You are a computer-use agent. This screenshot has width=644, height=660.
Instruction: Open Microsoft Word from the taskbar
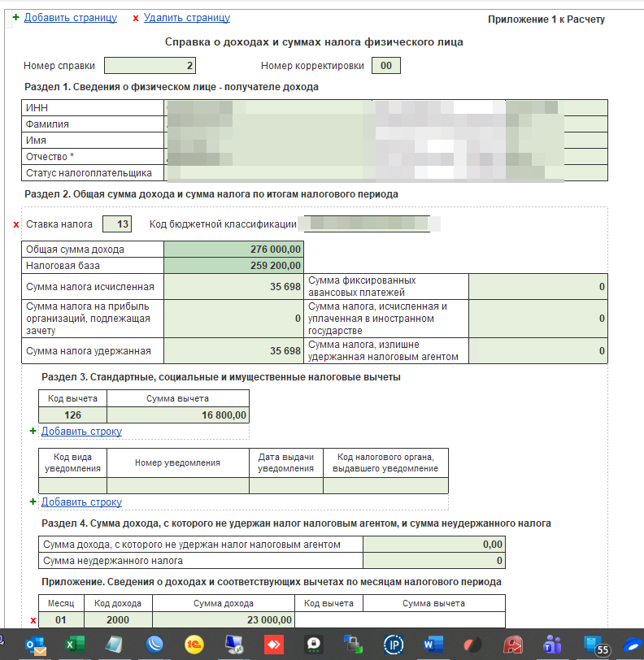tap(433, 645)
